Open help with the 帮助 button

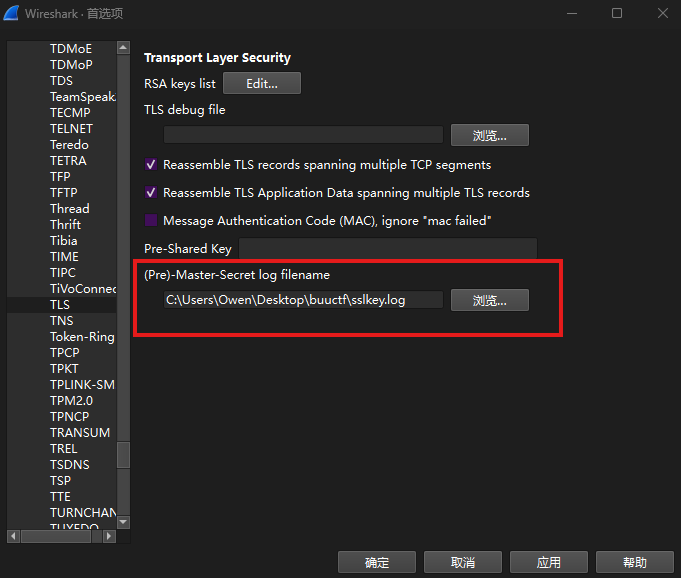coord(635,562)
